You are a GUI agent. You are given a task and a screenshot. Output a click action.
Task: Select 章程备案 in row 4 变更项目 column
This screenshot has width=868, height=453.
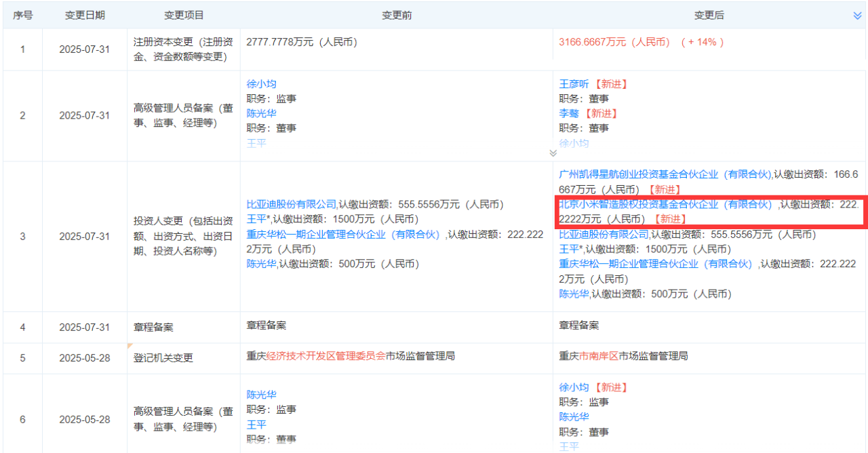click(153, 327)
